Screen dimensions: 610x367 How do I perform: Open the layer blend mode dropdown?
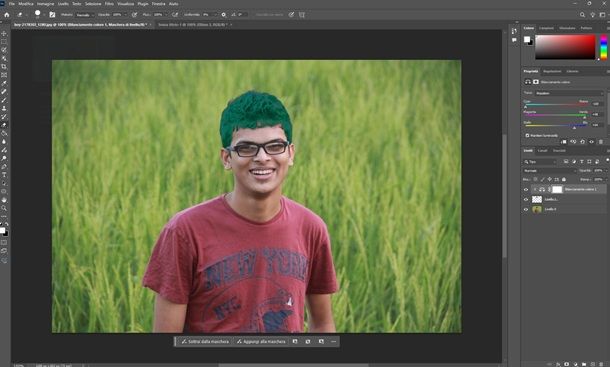[549, 171]
